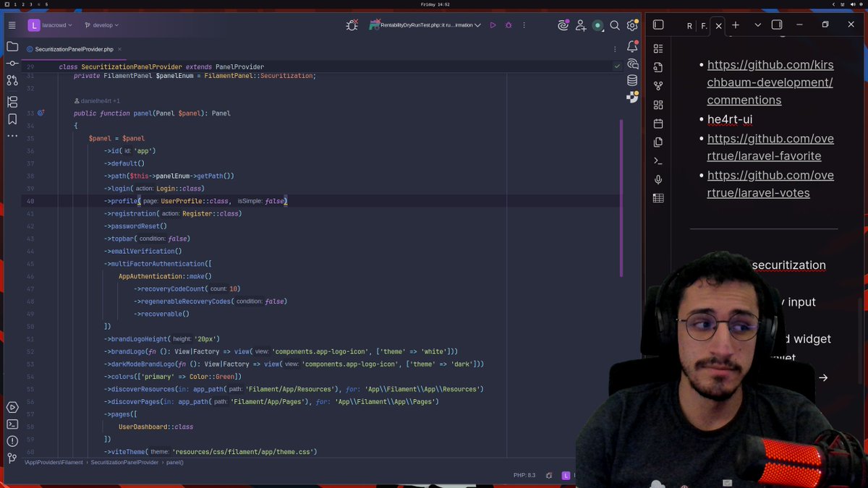Open the Commit tool window

pyautogui.click(x=12, y=64)
